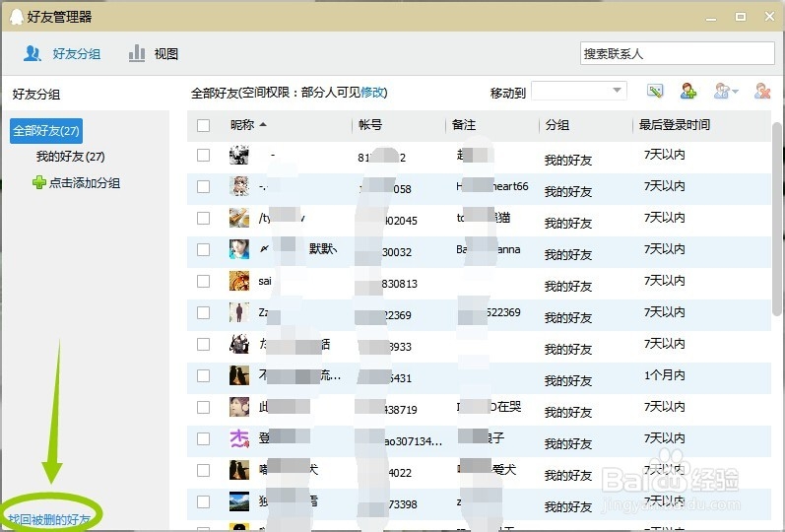Screen dimensions: 785x532
Task: Check the box for account ending 438719
Action: [x=203, y=407]
